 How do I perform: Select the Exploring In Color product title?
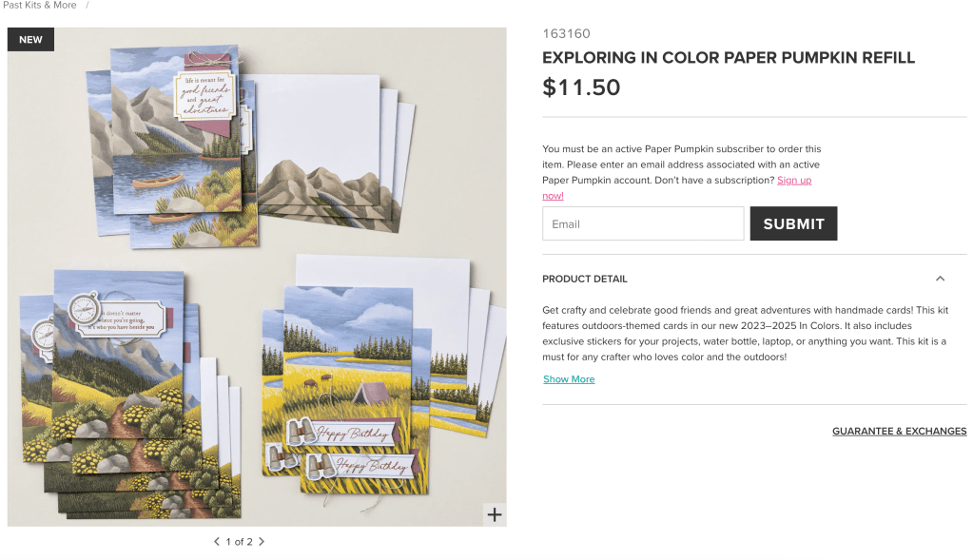click(x=729, y=58)
